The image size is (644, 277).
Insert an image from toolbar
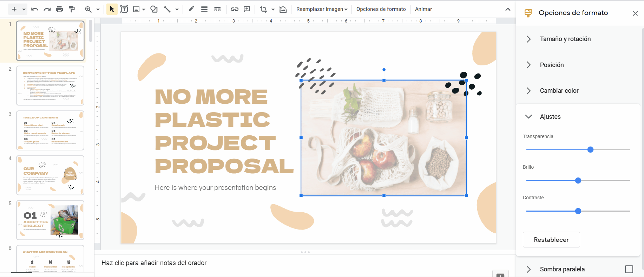point(136,9)
